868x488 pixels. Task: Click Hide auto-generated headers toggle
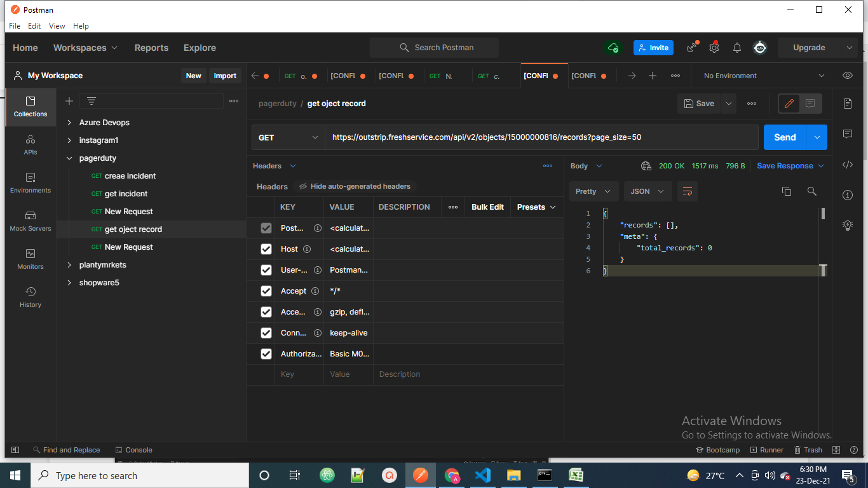point(355,187)
